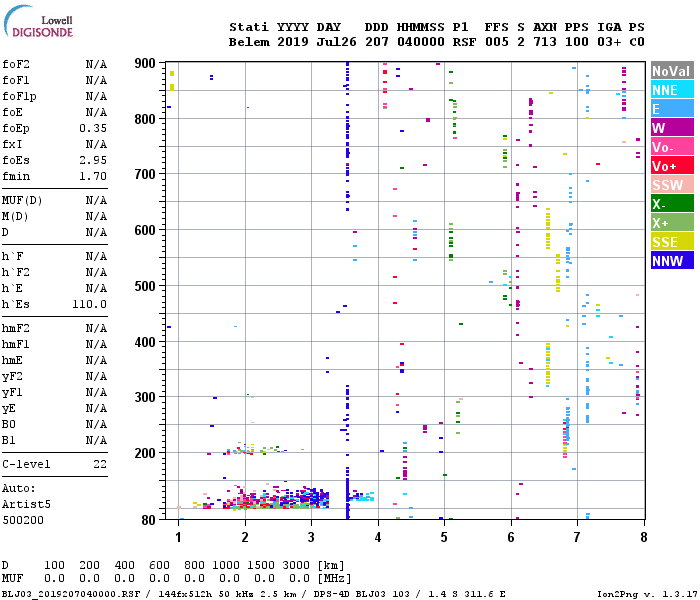Viewport: 700px width, 600px height.
Task: Select the X- dark green legend swatch
Action: click(672, 204)
